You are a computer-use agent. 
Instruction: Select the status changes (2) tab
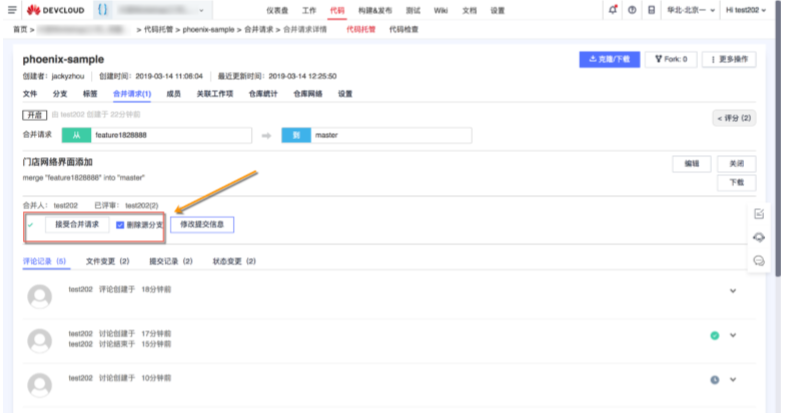pos(234,261)
